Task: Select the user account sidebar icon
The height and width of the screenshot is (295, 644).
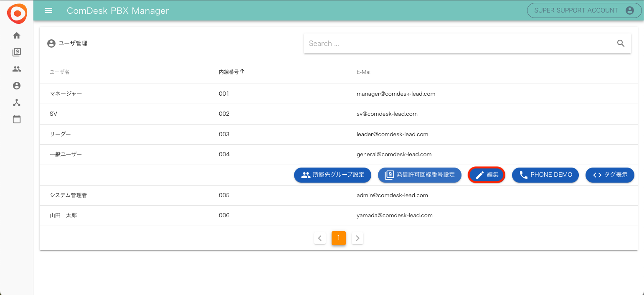Action: [17, 86]
